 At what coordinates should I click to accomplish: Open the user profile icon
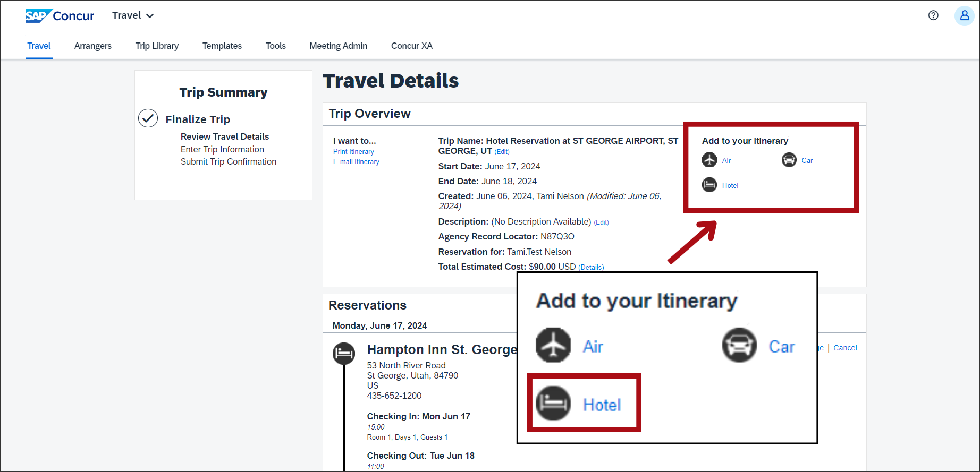coord(965,16)
